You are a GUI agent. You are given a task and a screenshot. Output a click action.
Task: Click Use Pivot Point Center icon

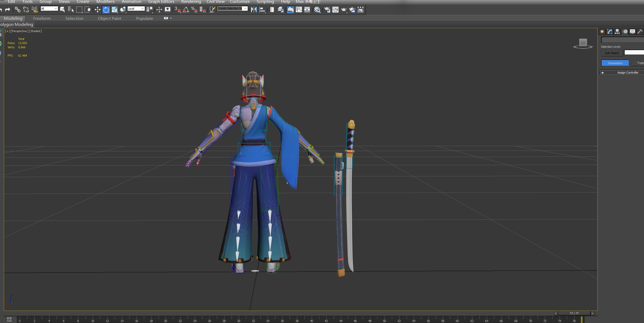(149, 10)
